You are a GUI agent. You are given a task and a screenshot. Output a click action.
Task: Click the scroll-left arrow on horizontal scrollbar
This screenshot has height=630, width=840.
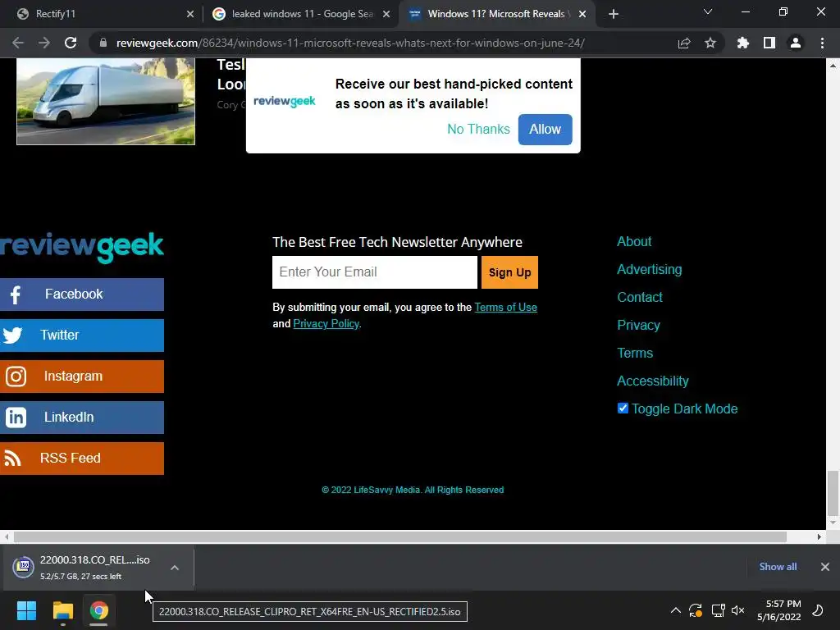pos(7,536)
